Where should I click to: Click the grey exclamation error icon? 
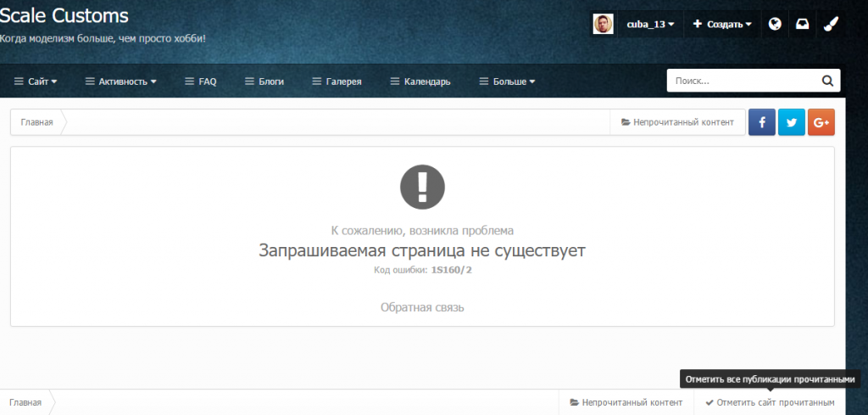click(x=422, y=188)
